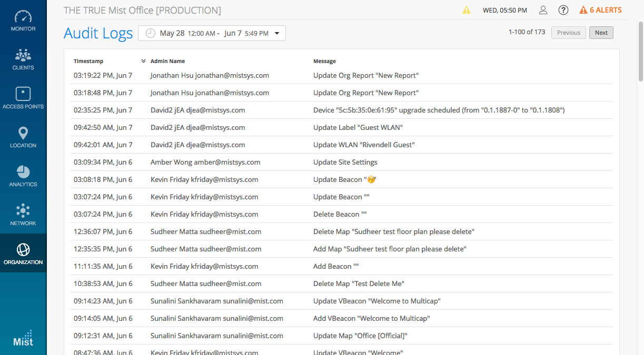Click the yellow warning triangle icon
This screenshot has width=644, height=355.
467,10
